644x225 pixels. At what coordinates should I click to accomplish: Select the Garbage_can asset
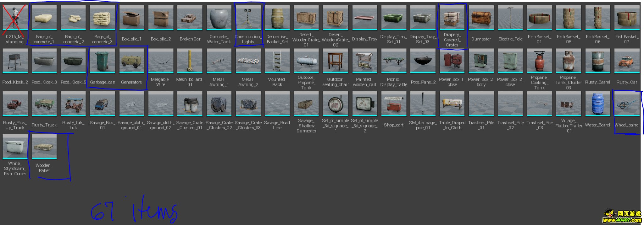click(102, 61)
